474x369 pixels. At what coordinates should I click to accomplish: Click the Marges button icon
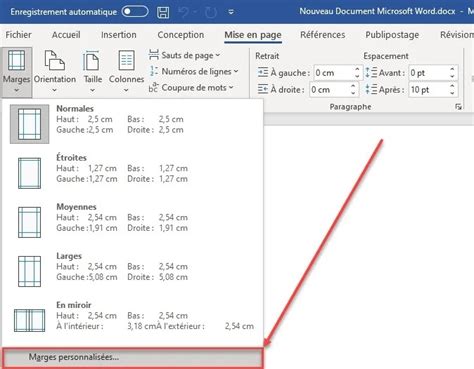[x=16, y=60]
